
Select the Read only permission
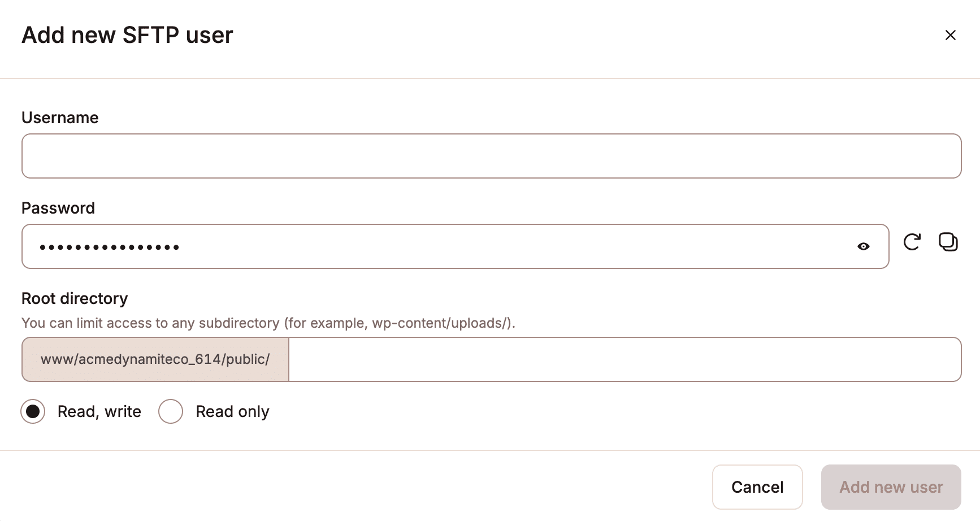pyautogui.click(x=170, y=411)
